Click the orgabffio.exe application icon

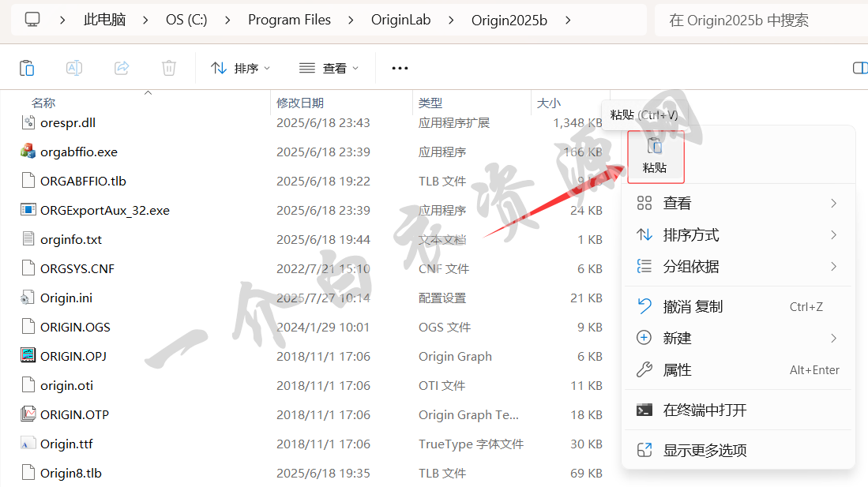28,151
